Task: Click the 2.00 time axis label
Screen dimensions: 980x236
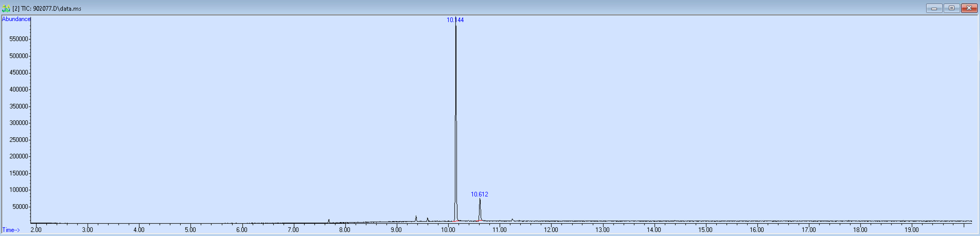Action: (x=36, y=230)
